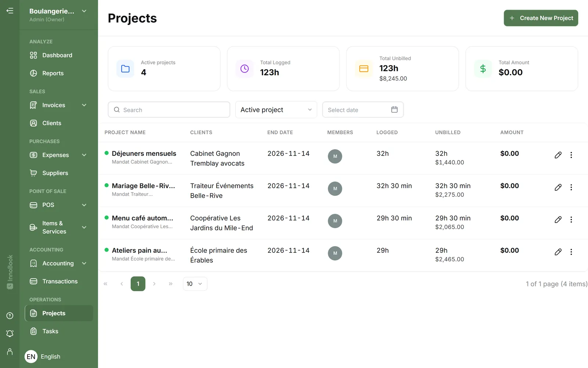Collapse the sidebar with the top-left arrow icon
Image resolution: width=588 pixels, height=368 pixels.
coord(10,11)
